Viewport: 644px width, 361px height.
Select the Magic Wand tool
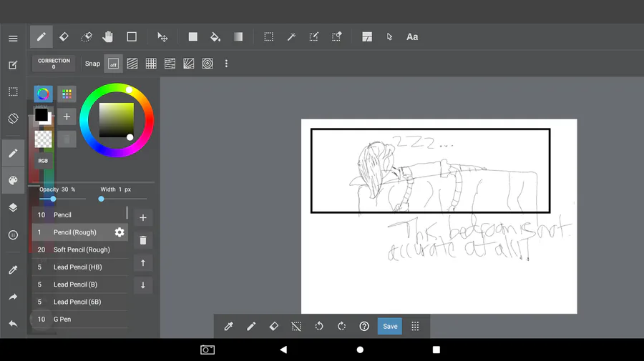pyautogui.click(x=291, y=37)
